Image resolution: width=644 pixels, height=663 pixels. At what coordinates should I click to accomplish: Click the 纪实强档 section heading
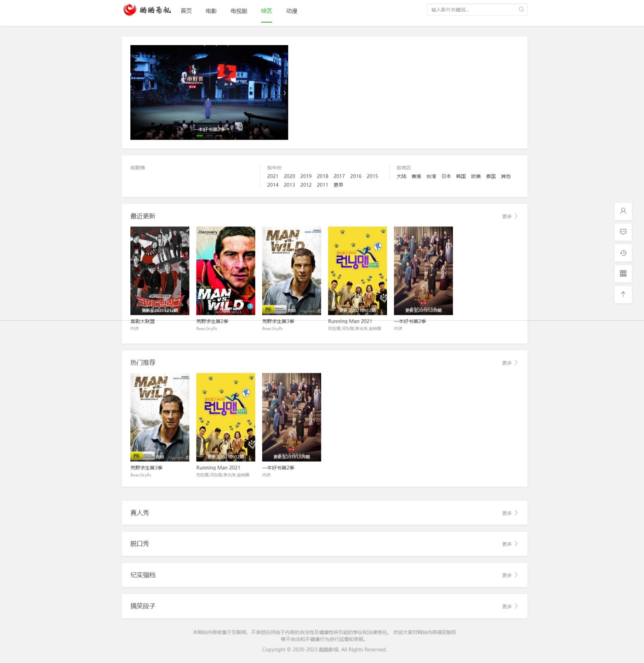point(143,575)
